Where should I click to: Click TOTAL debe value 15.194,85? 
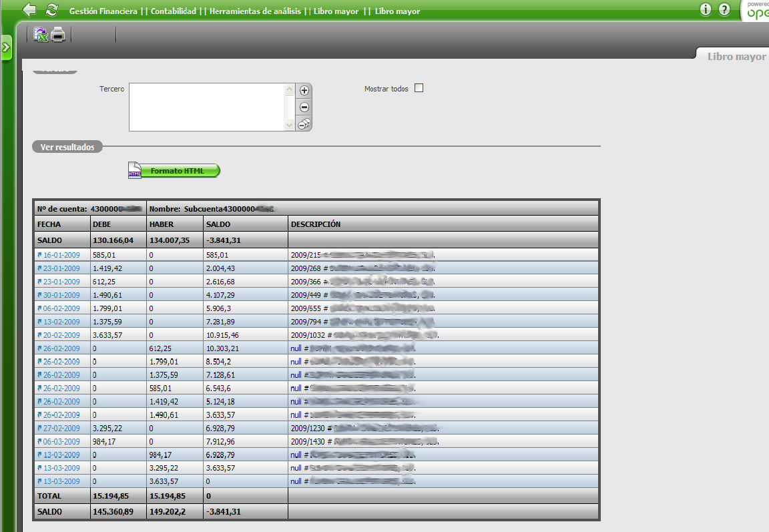[111, 496]
